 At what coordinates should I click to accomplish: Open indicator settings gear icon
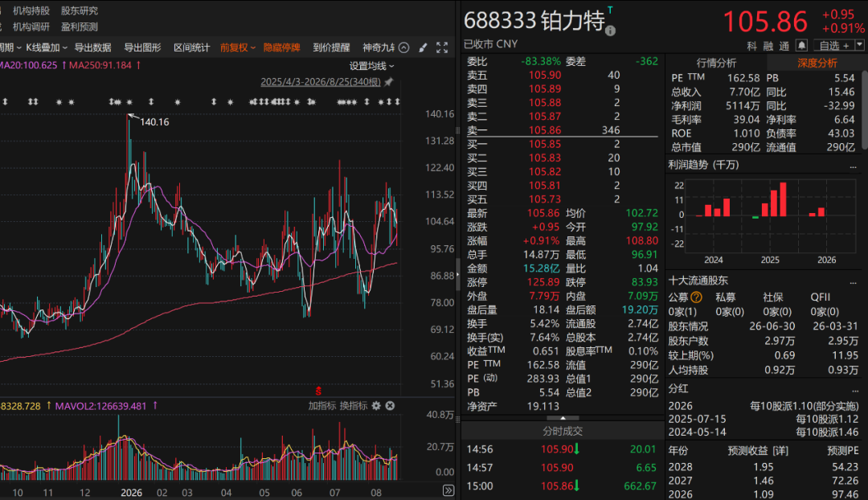click(x=376, y=406)
